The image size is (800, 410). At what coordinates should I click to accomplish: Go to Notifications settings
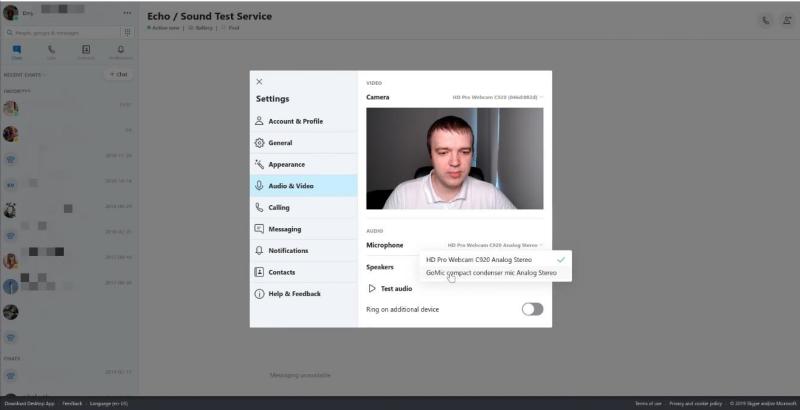[x=304, y=250]
